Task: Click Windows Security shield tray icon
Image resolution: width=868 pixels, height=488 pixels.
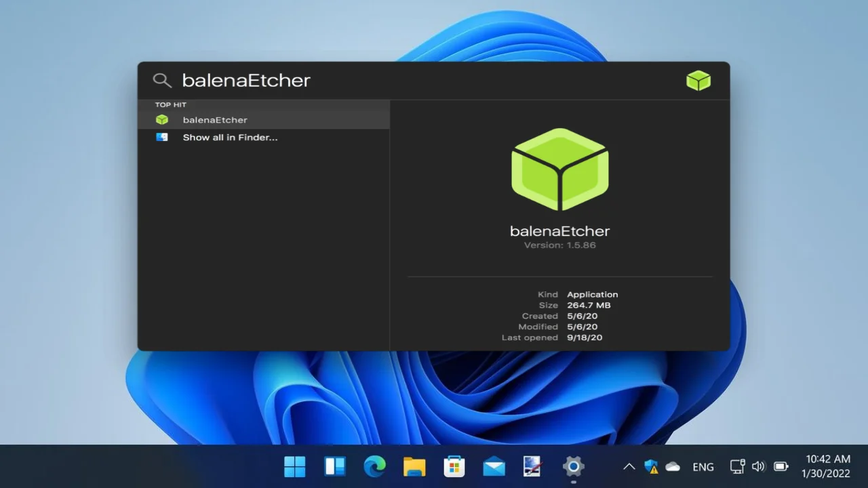Action: [651, 466]
